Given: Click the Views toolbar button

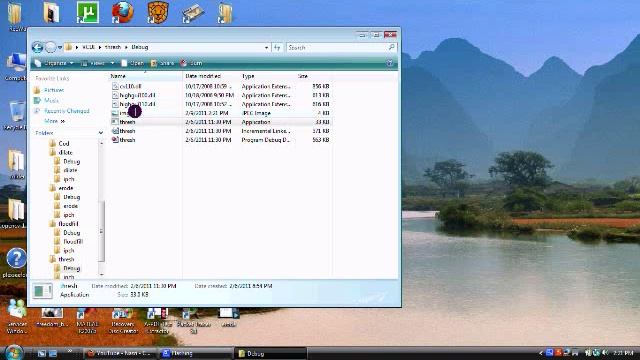Looking at the screenshot, I should (93, 63).
